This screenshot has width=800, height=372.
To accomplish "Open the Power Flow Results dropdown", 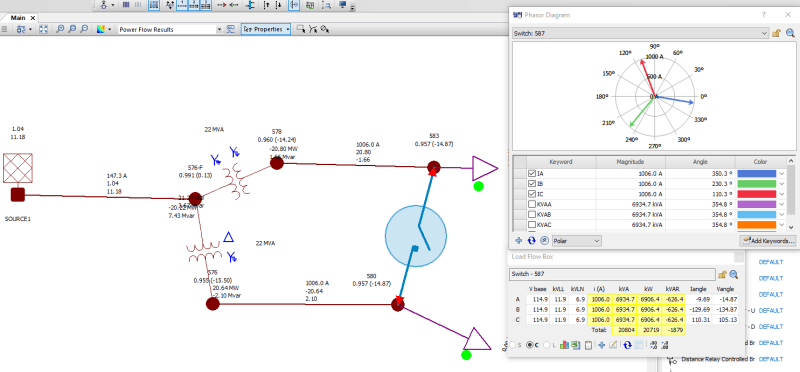I will click(219, 30).
